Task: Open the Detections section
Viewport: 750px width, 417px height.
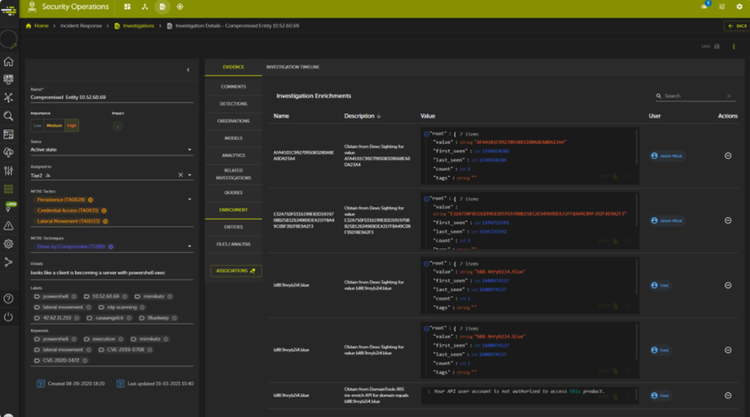Action: (x=233, y=104)
